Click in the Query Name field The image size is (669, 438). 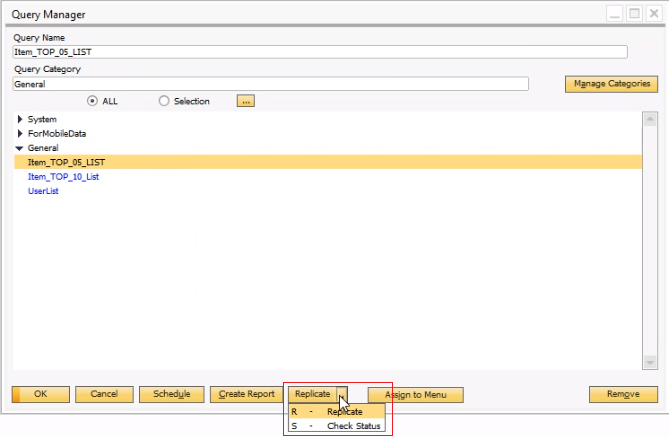[320, 52]
